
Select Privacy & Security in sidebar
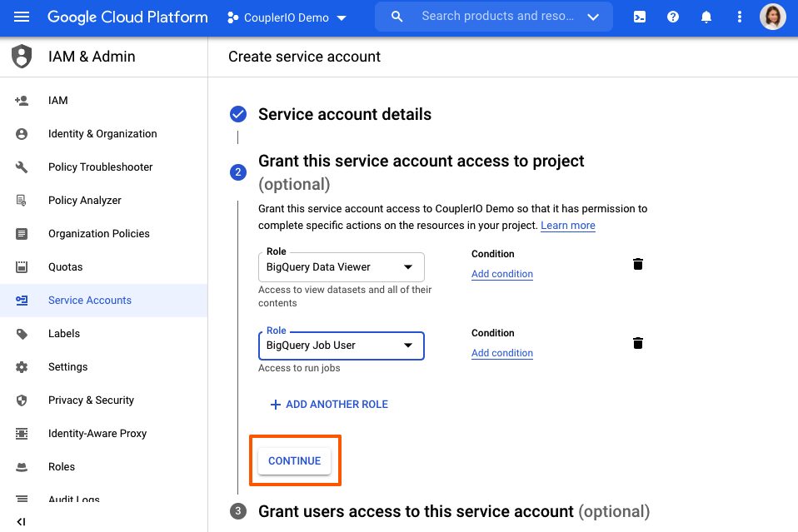91,400
